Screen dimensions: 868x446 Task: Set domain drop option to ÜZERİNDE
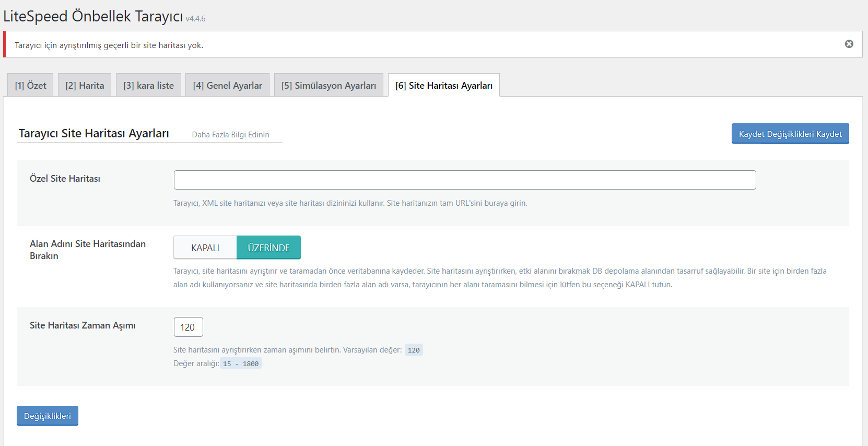[268, 248]
